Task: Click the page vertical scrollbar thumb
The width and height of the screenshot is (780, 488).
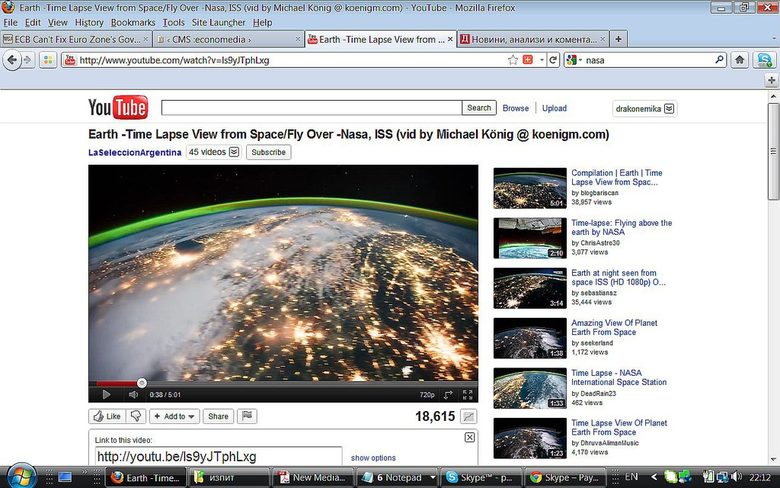Action: point(773,151)
